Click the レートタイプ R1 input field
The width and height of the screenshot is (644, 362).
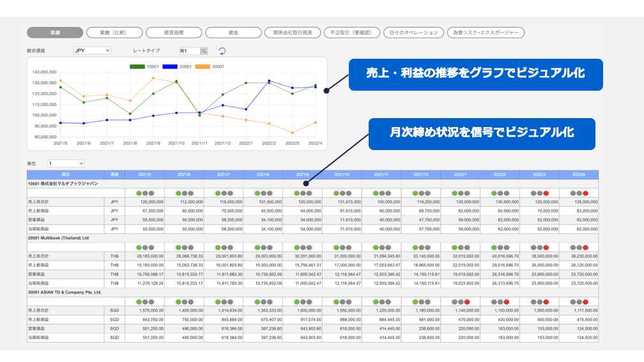point(188,51)
